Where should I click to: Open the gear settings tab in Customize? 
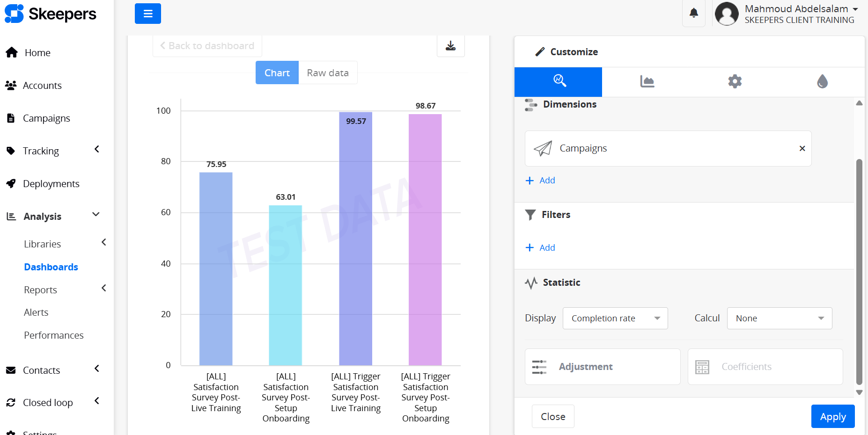(x=734, y=81)
